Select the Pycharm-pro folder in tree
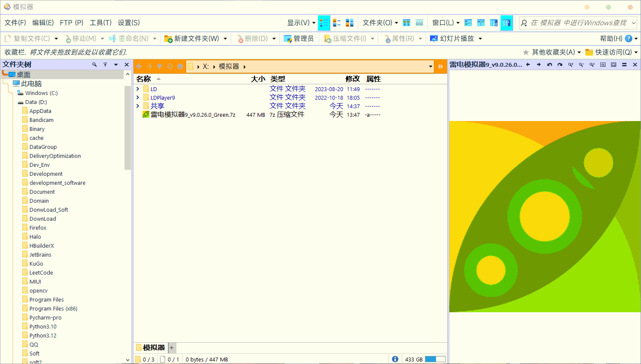641x364 pixels. pyautogui.click(x=45, y=318)
